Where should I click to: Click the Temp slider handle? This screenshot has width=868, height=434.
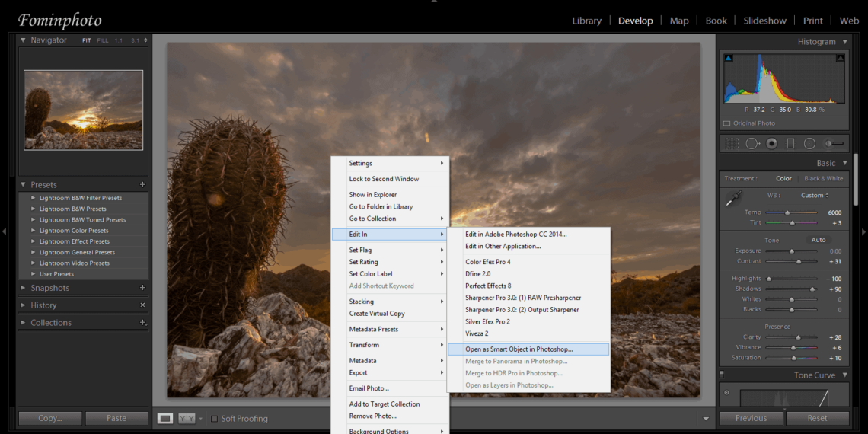[787, 212]
